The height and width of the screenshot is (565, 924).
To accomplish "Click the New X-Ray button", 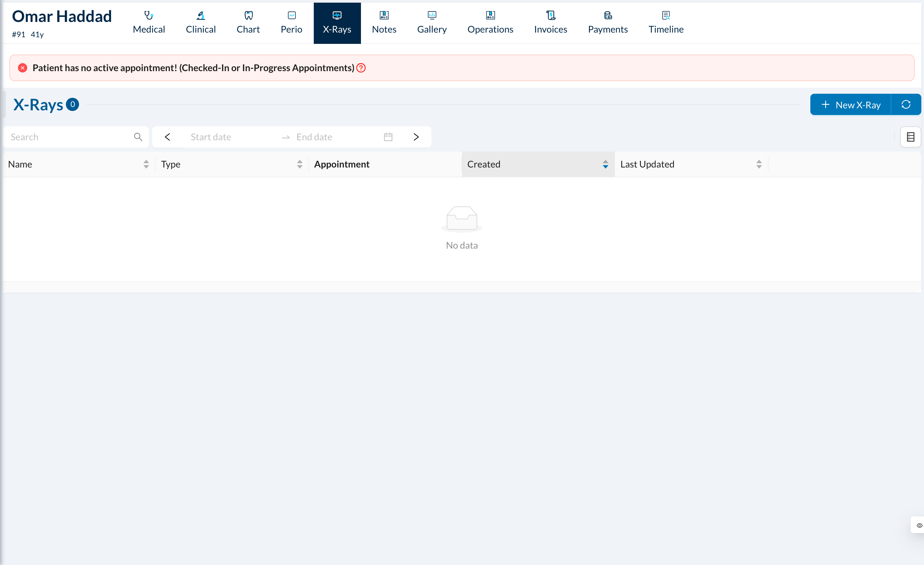I will (x=851, y=105).
